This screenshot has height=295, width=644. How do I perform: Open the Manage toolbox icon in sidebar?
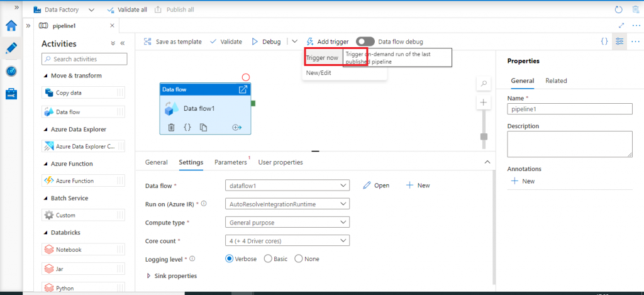click(11, 94)
